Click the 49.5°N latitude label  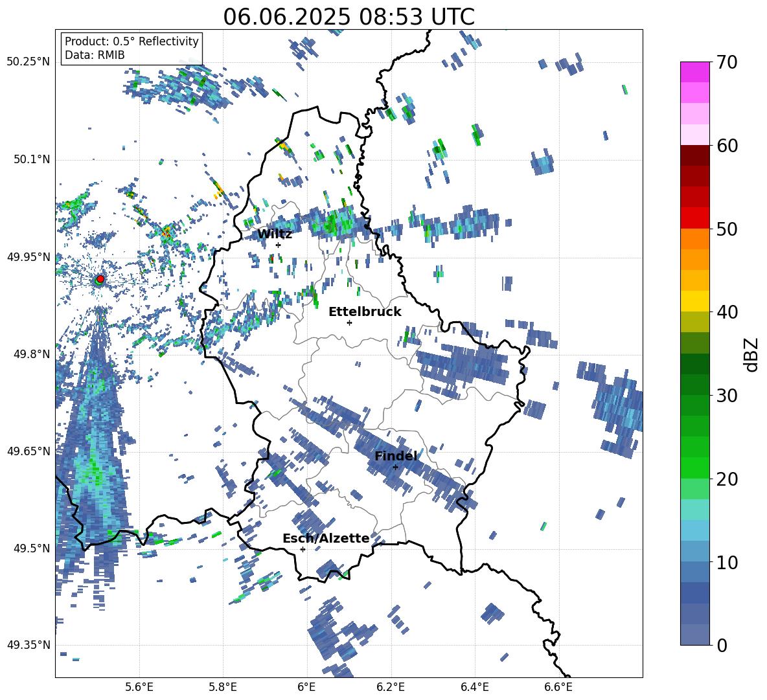[x=31, y=548]
